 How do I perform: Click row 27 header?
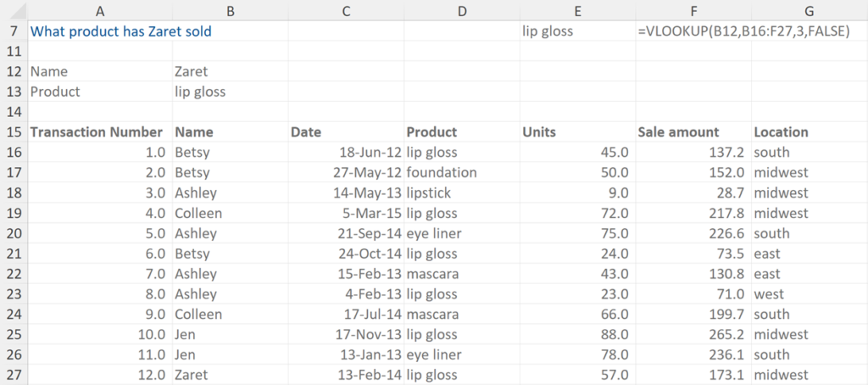click(x=13, y=375)
